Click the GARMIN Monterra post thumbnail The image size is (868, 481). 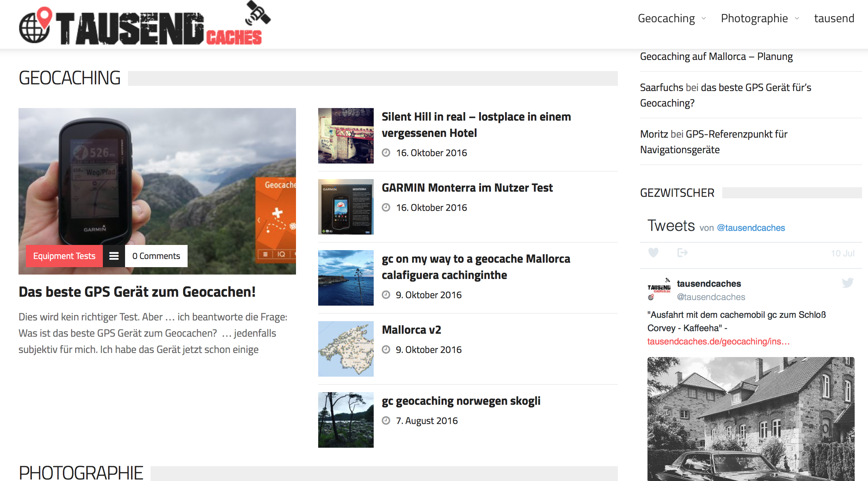tap(346, 207)
